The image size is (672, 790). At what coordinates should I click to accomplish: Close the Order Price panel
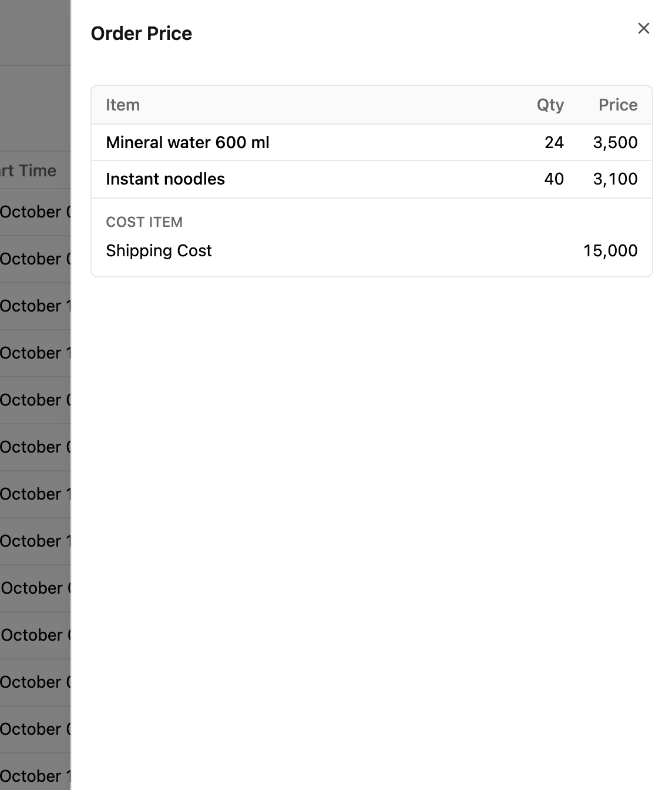(x=644, y=28)
